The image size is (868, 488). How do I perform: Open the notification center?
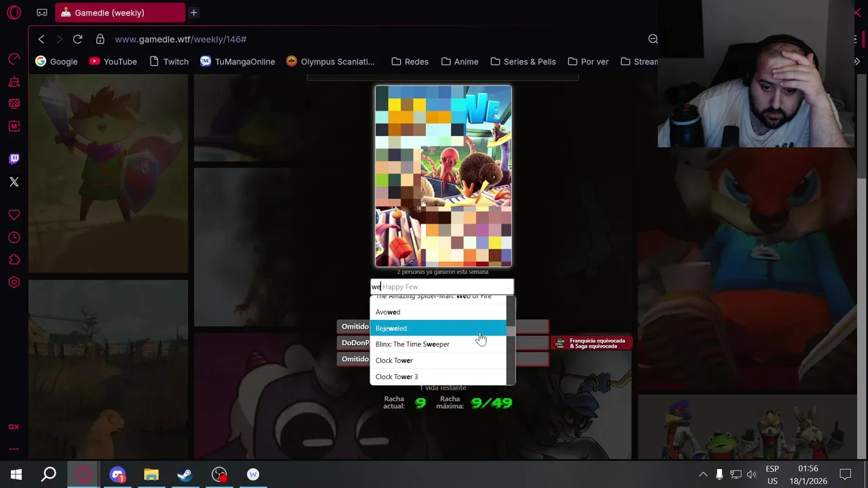[845, 474]
